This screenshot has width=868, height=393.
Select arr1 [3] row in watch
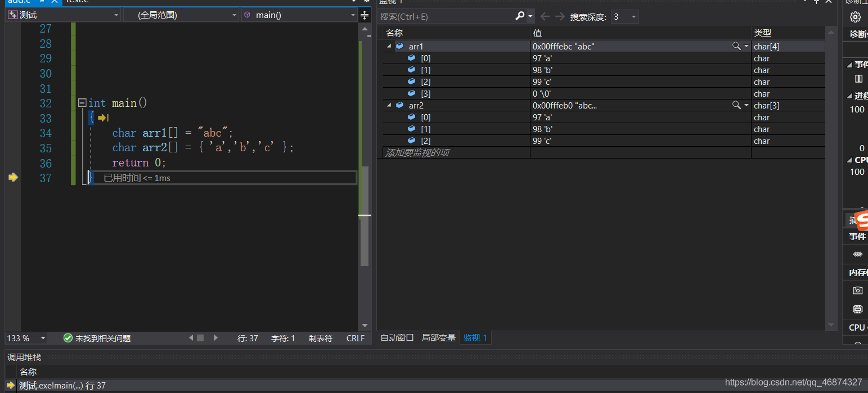(604, 94)
